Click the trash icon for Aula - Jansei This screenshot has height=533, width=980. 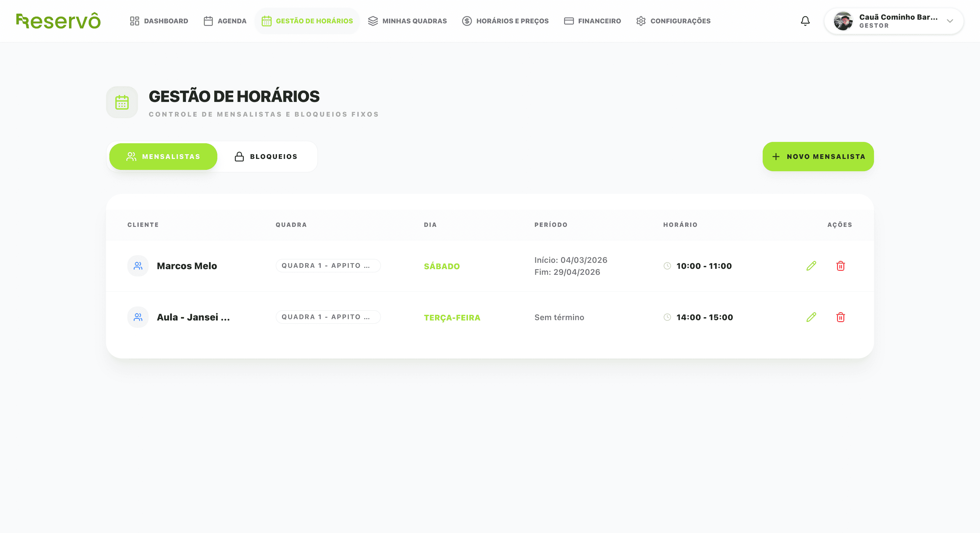pos(840,317)
